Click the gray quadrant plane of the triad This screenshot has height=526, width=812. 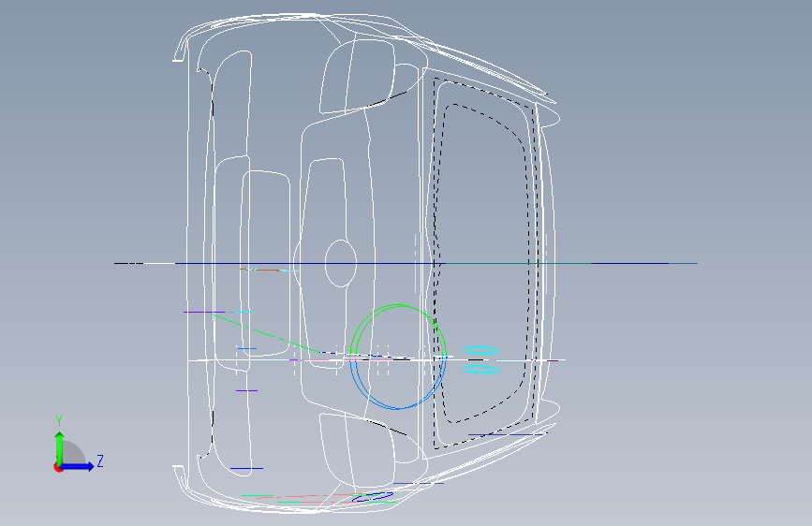[x=74, y=453]
